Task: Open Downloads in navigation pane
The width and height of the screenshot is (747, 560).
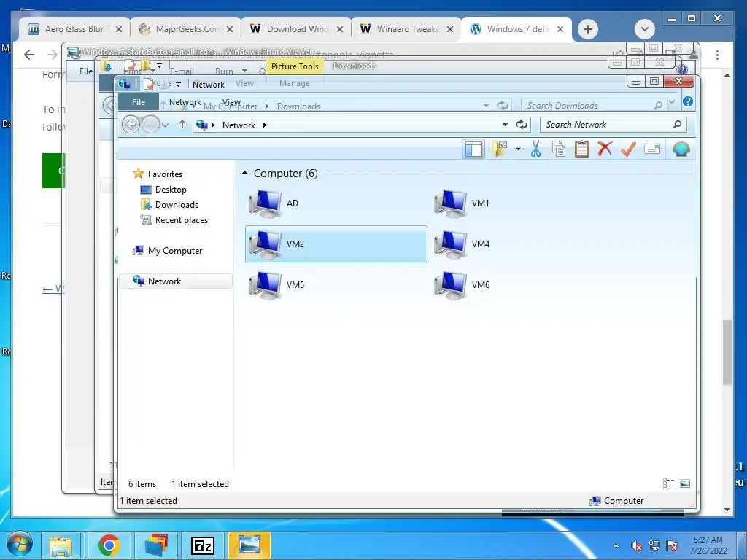Action: coord(177,205)
